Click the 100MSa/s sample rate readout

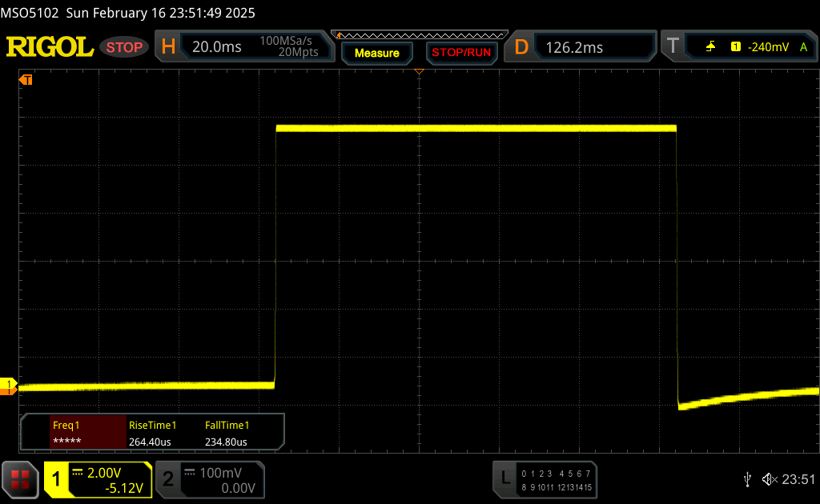pyautogui.click(x=286, y=41)
